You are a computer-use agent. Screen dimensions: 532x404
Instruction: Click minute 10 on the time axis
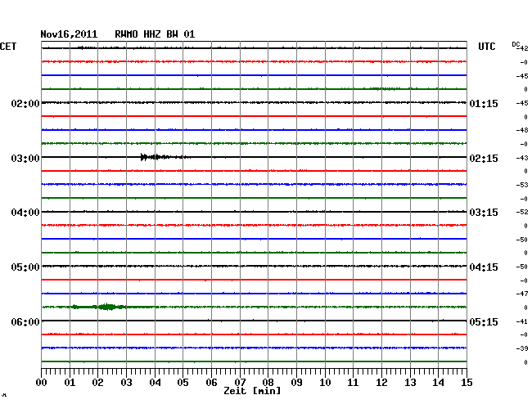pos(325,383)
